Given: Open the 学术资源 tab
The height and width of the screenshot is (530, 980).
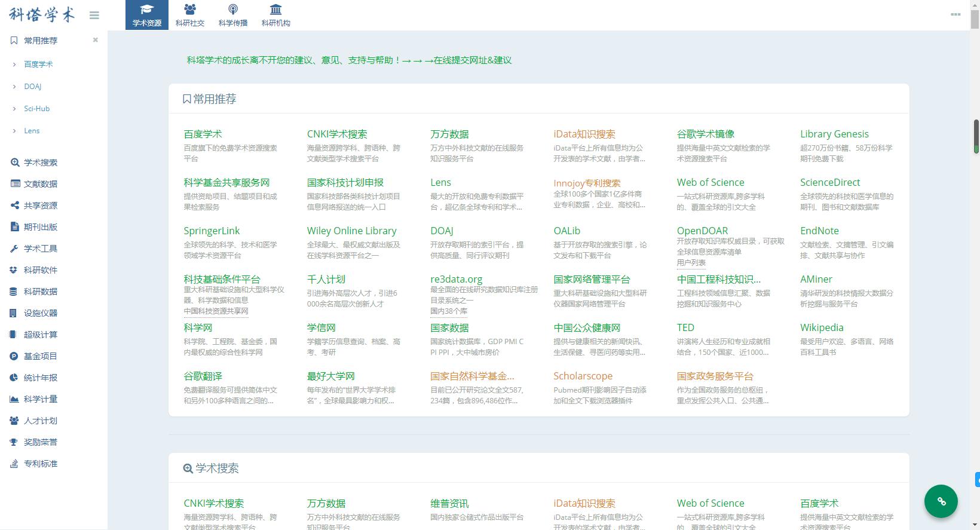Looking at the screenshot, I should (x=147, y=15).
